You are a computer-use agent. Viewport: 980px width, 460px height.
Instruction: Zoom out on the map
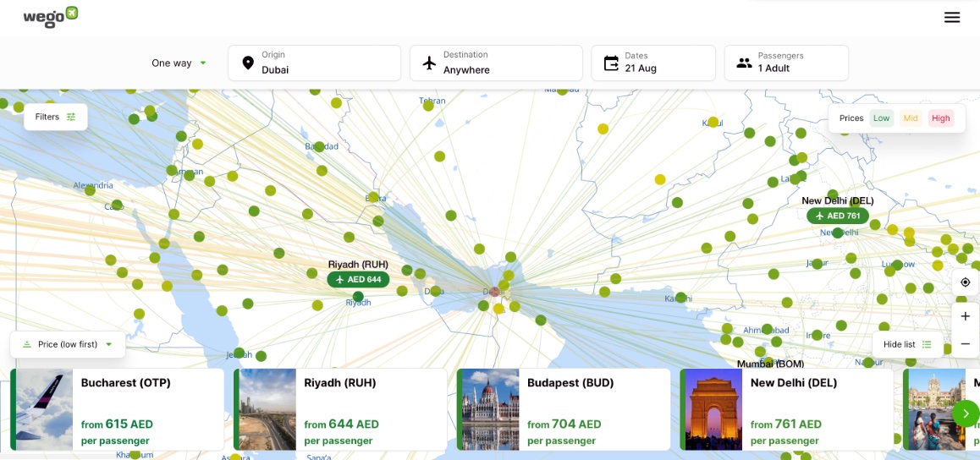point(966,344)
